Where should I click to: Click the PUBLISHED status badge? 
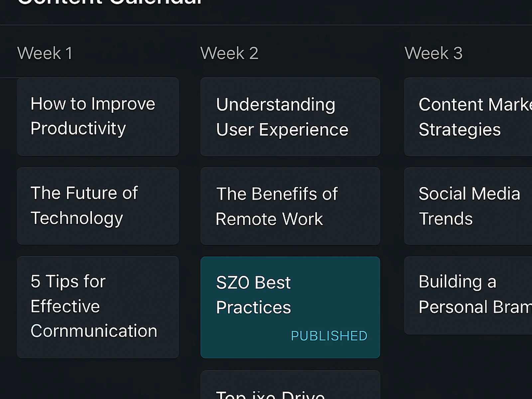click(329, 336)
